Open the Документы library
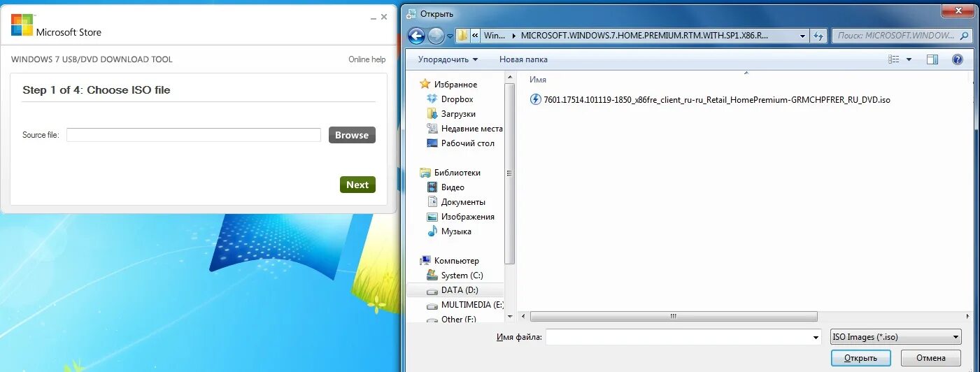 click(x=463, y=201)
